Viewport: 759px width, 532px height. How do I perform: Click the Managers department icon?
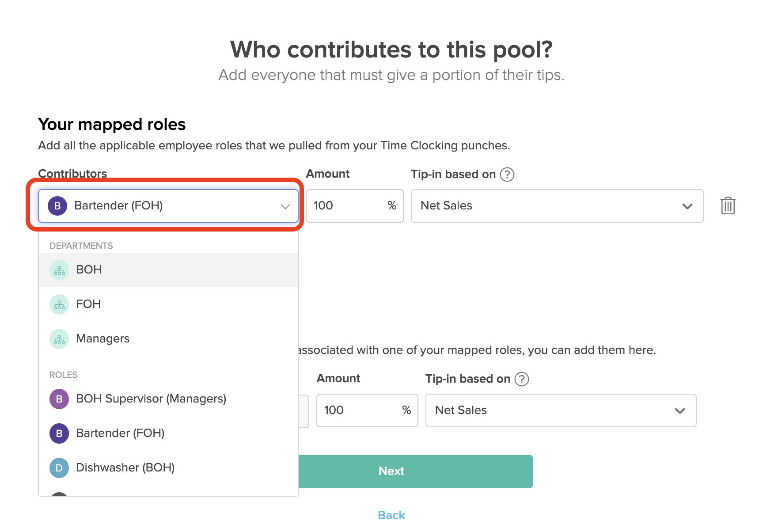coord(59,338)
